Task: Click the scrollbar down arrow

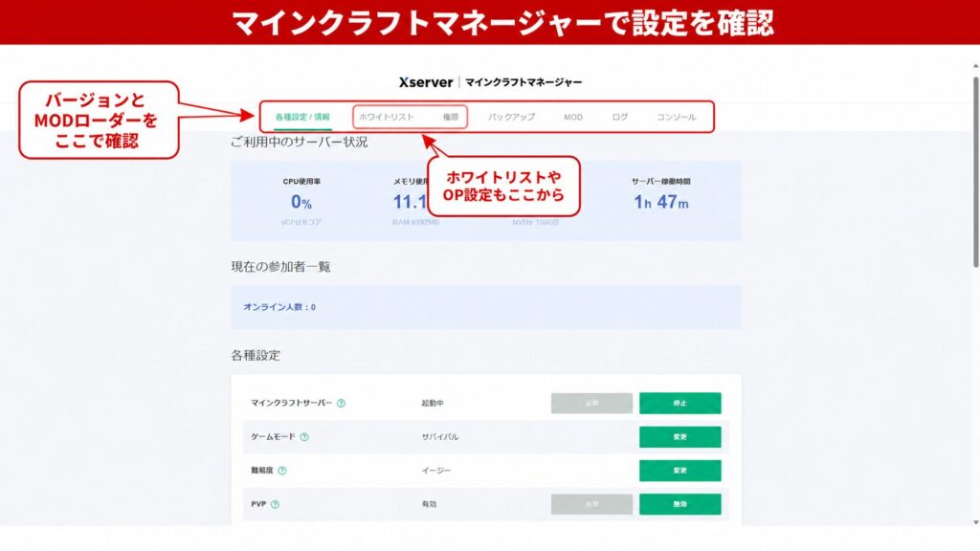Action: coord(975,522)
